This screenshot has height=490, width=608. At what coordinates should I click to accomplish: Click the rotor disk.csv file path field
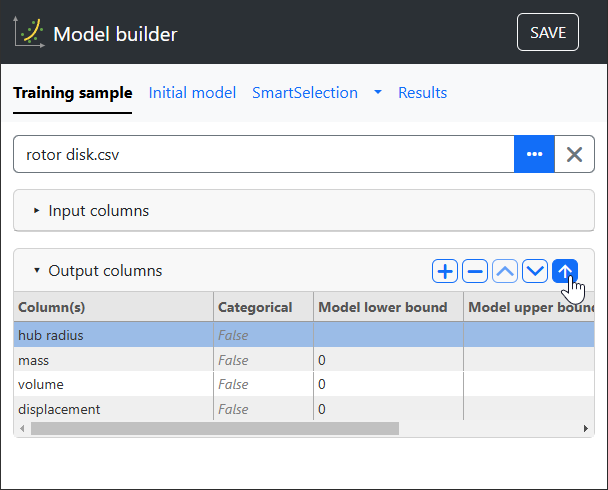tap(263, 155)
